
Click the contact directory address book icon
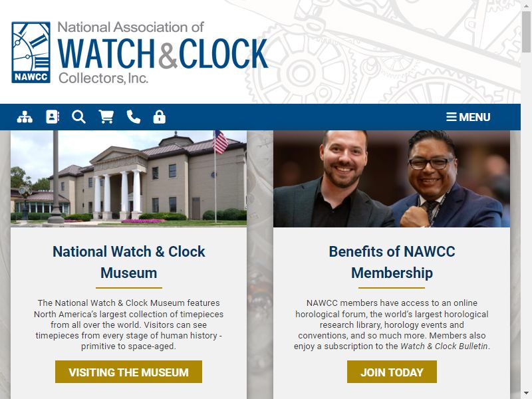tap(53, 117)
